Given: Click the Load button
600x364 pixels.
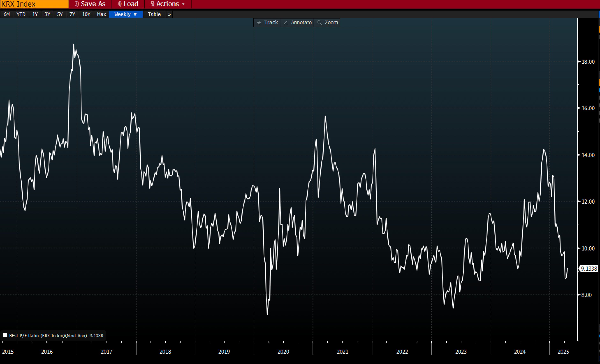Looking at the screenshot, I should [128, 4].
